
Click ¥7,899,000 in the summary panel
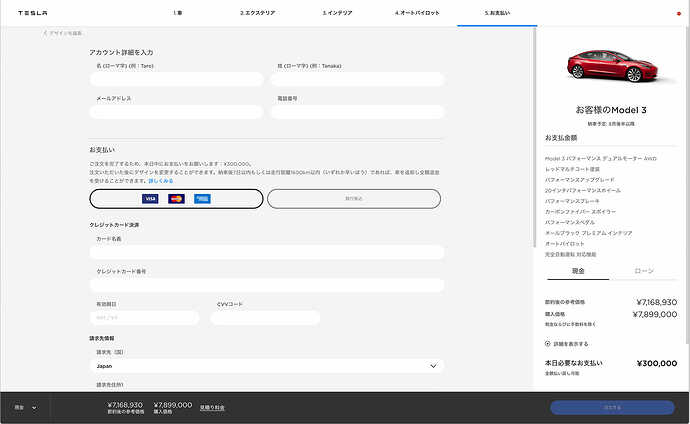655,314
